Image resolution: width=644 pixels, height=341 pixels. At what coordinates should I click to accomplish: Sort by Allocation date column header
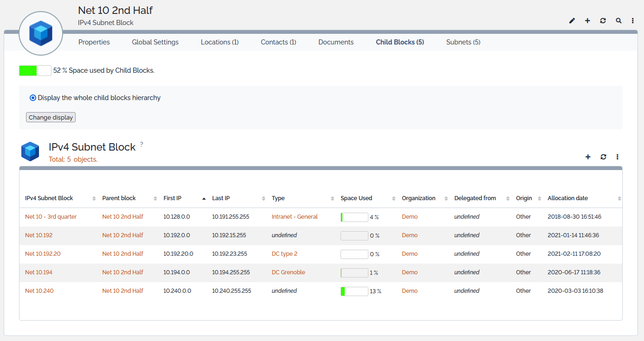(x=567, y=198)
